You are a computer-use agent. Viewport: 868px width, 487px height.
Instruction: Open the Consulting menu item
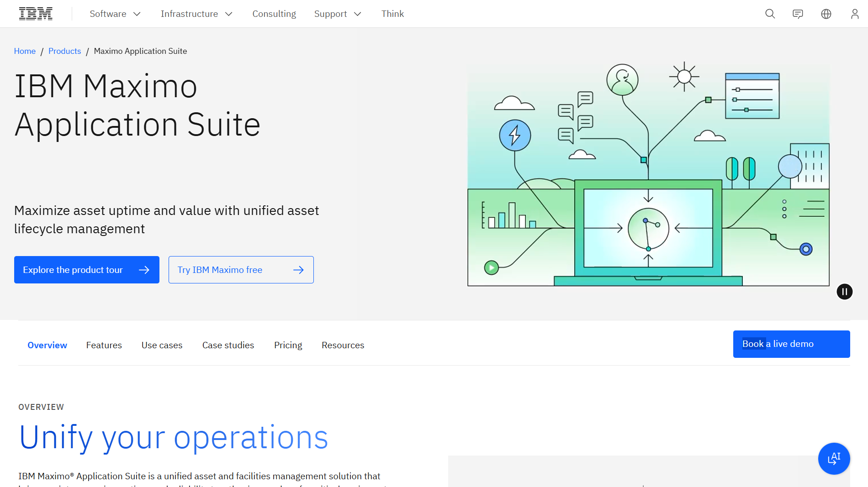point(274,14)
